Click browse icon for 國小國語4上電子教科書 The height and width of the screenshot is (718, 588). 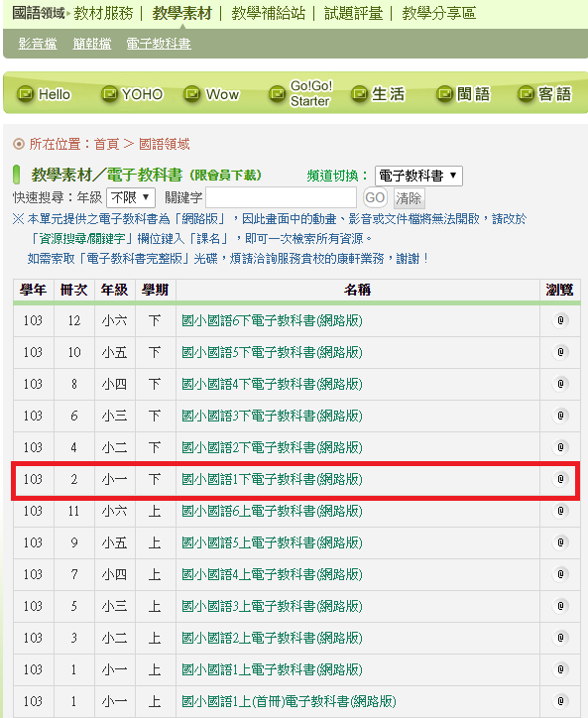pyautogui.click(x=560, y=574)
